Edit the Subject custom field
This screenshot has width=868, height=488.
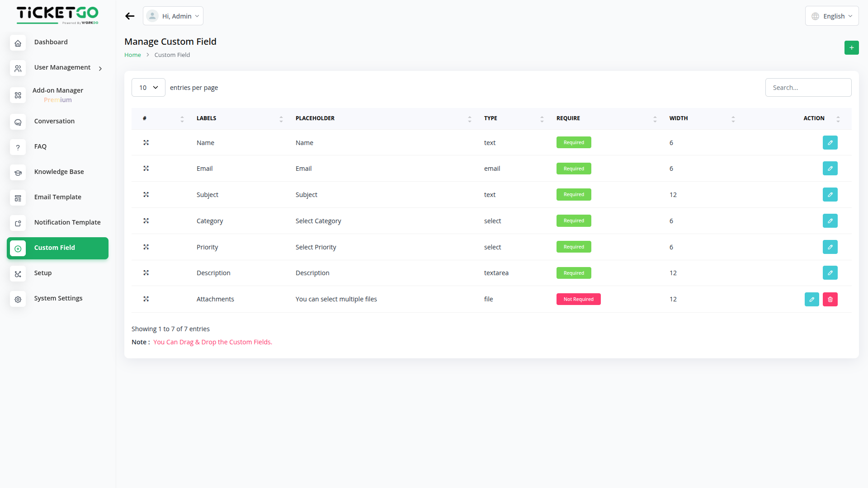click(x=830, y=195)
